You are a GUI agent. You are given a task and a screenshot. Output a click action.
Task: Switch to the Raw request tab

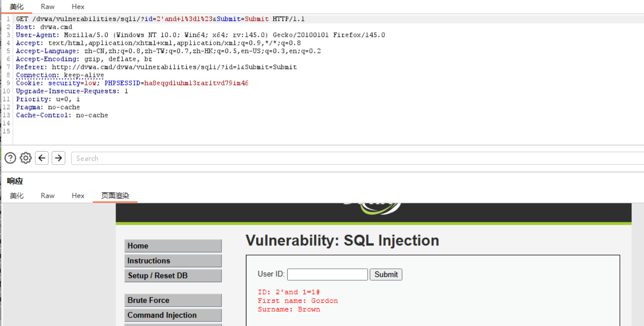pyautogui.click(x=47, y=6)
